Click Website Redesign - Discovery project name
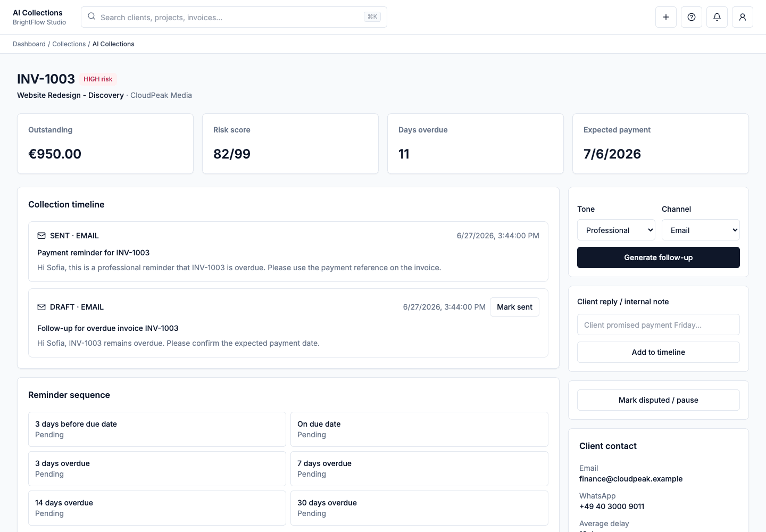 coord(70,95)
